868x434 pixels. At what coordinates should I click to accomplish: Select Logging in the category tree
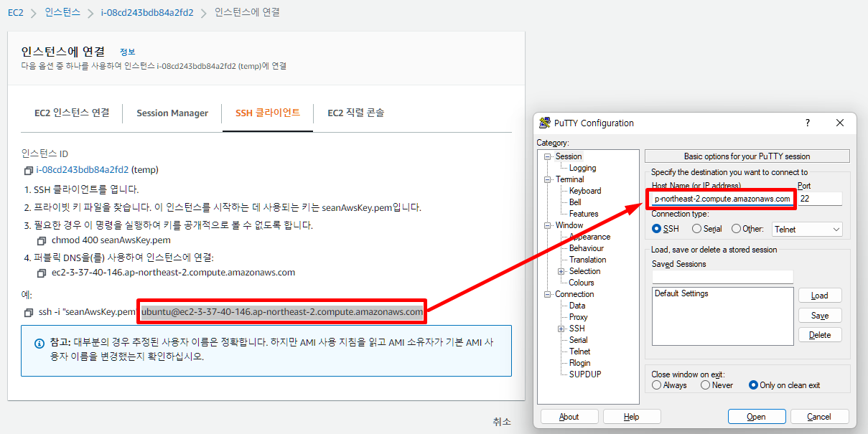pos(582,168)
